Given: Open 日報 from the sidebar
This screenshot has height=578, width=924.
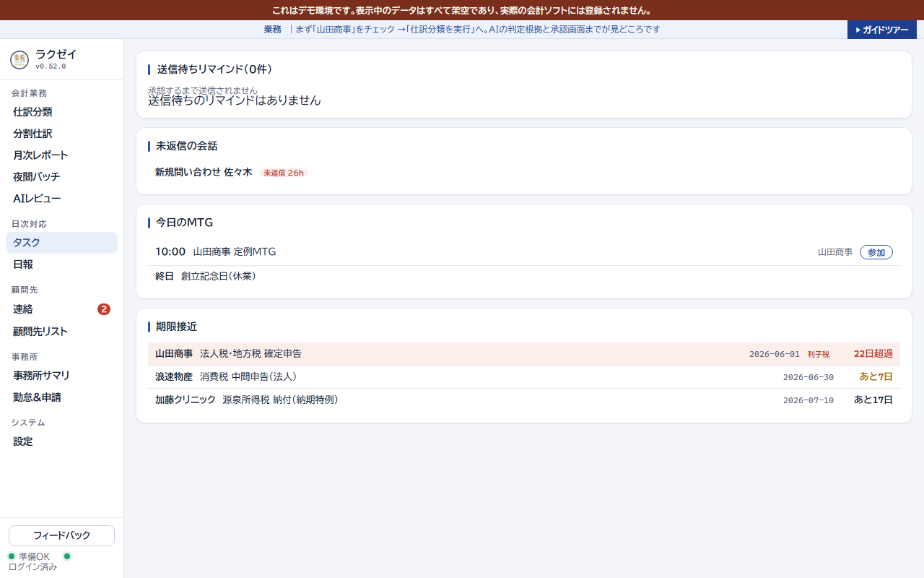Looking at the screenshot, I should (61, 264).
